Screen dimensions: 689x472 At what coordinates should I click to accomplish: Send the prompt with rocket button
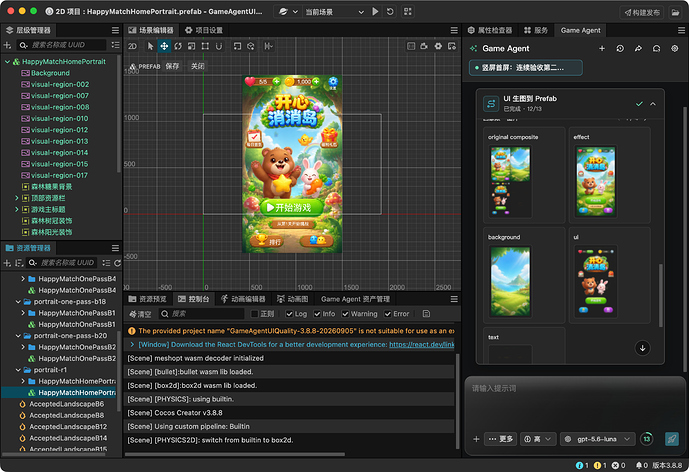(x=672, y=439)
